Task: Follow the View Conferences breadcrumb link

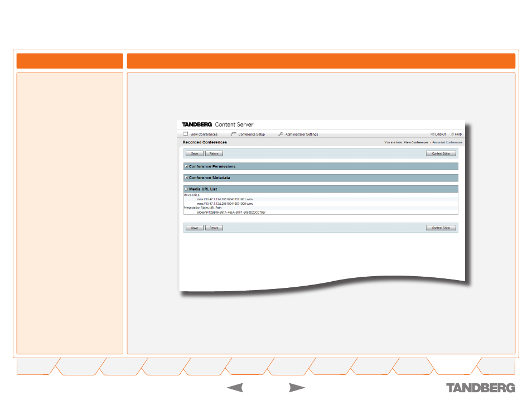Action: click(x=416, y=143)
